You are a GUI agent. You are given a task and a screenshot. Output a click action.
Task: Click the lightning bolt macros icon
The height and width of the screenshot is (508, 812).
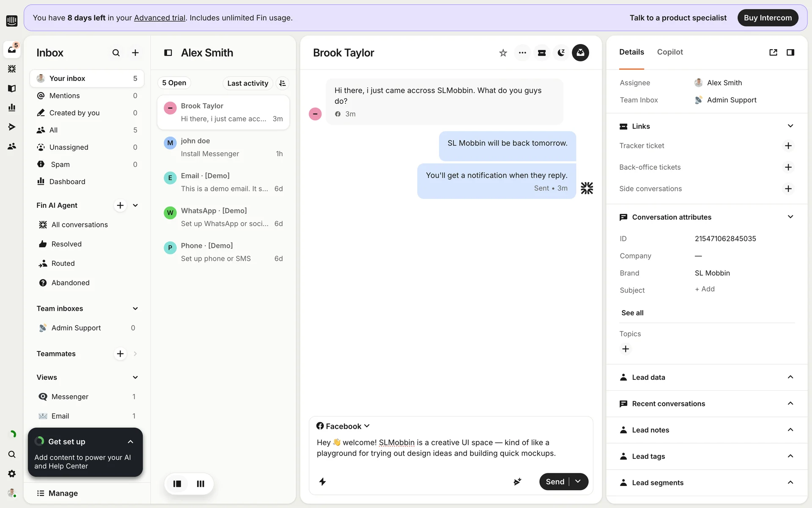pyautogui.click(x=322, y=482)
